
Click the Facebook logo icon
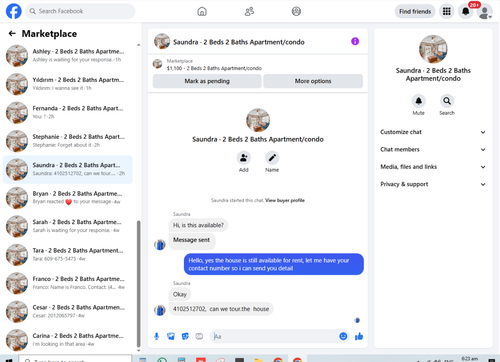[x=14, y=11]
